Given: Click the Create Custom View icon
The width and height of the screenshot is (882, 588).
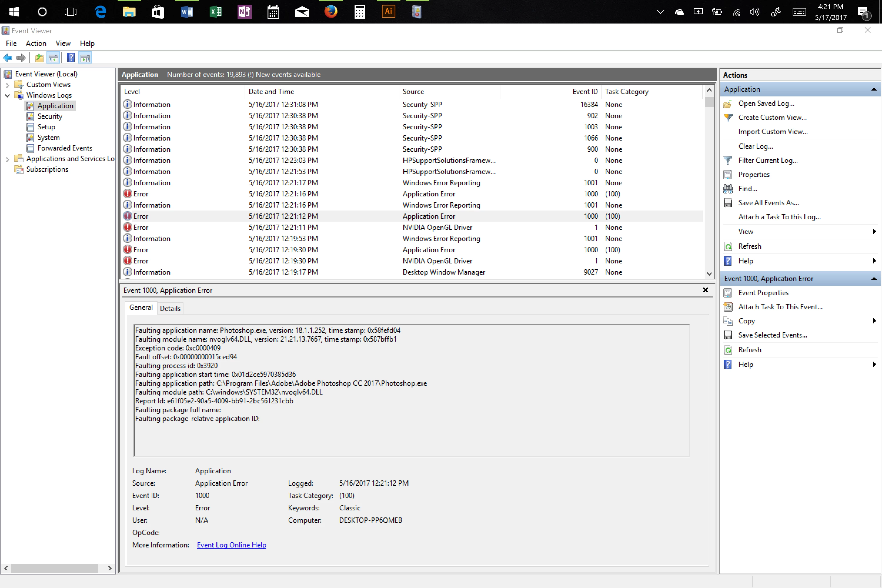Looking at the screenshot, I should 728,118.
